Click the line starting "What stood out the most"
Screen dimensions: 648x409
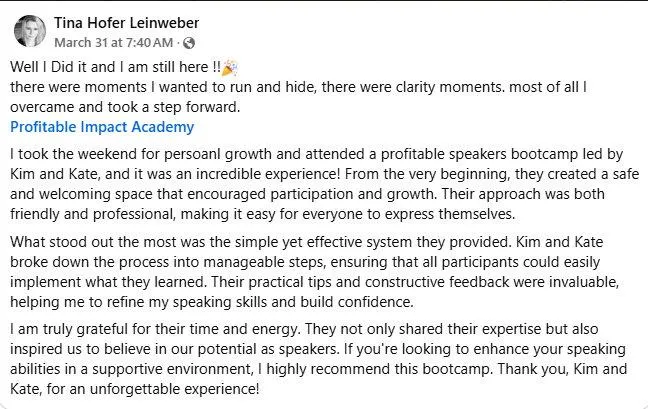click(307, 242)
